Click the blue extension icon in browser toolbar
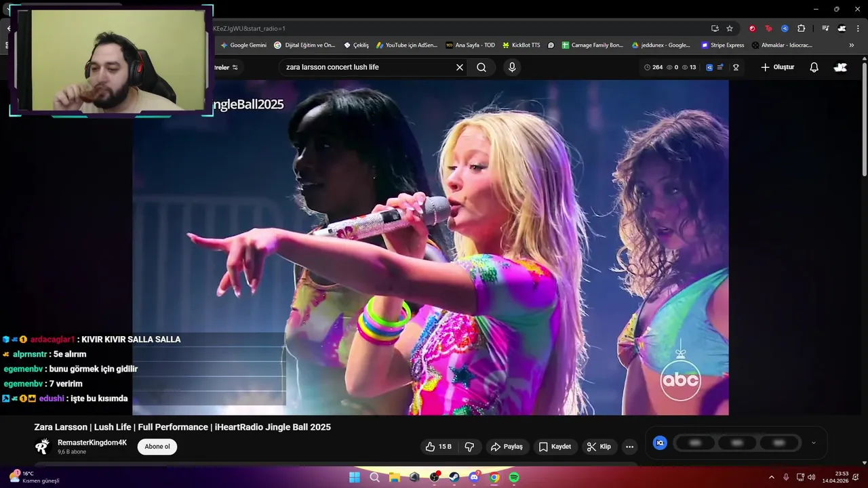Viewport: 868px width, 488px height. (785, 28)
